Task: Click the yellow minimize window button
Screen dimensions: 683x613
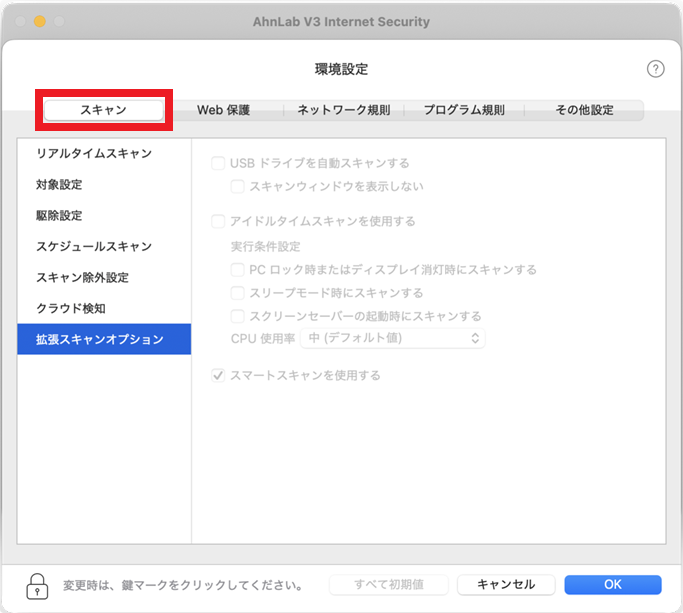Action: (x=40, y=21)
